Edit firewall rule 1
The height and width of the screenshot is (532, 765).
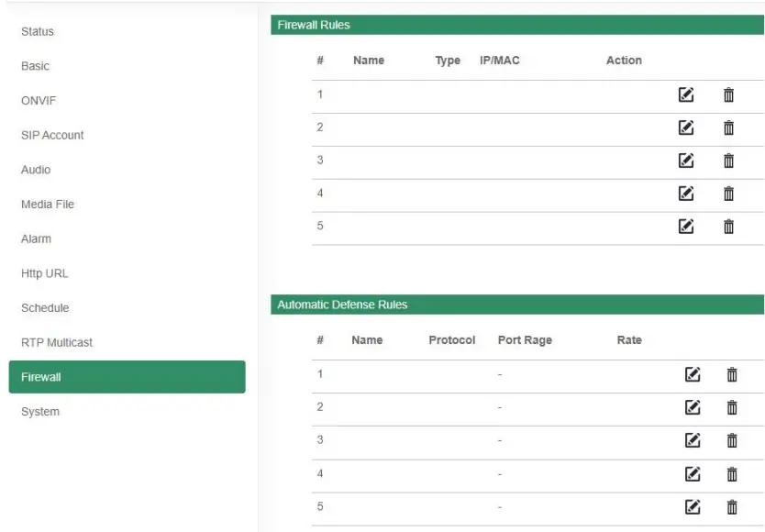click(685, 94)
